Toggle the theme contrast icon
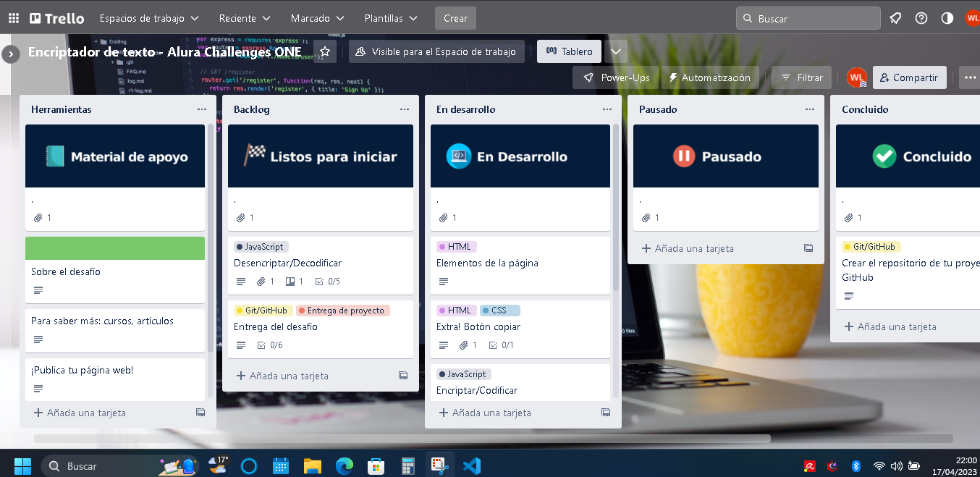 [947, 18]
